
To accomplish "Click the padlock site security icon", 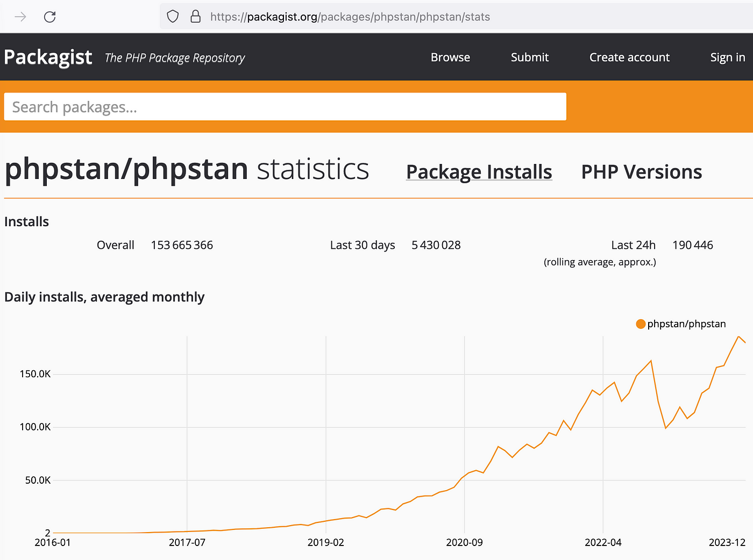I will [x=196, y=16].
